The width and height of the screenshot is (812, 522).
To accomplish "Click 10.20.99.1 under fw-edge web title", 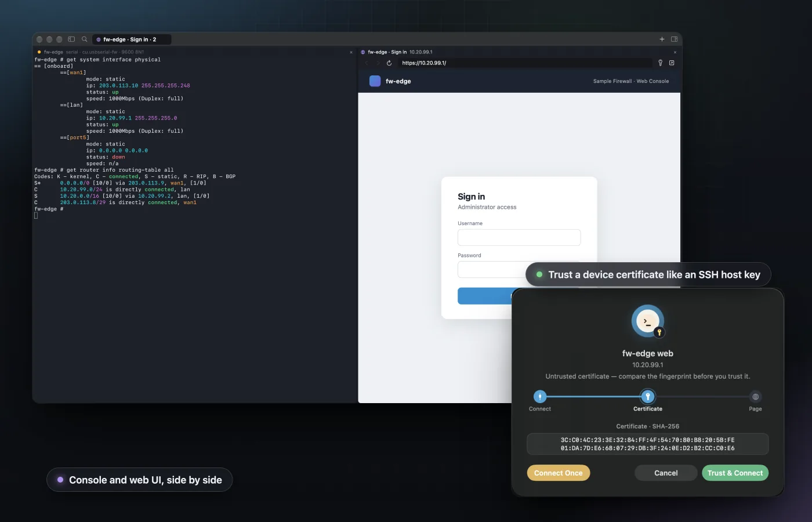I will point(647,365).
